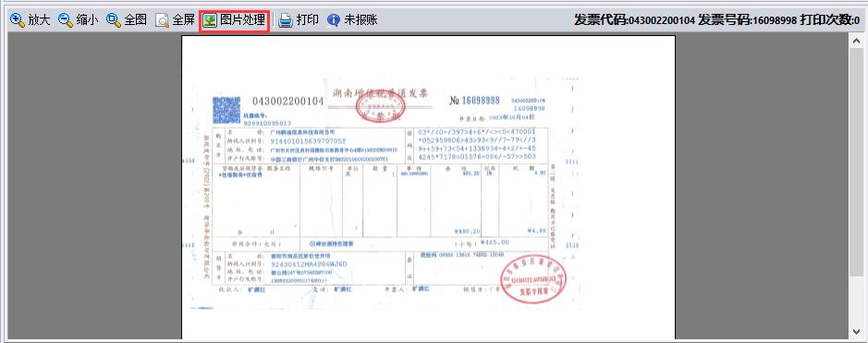Screen dimensions: 868x343
Task: Click the 打印 print label
Action: 307,20
